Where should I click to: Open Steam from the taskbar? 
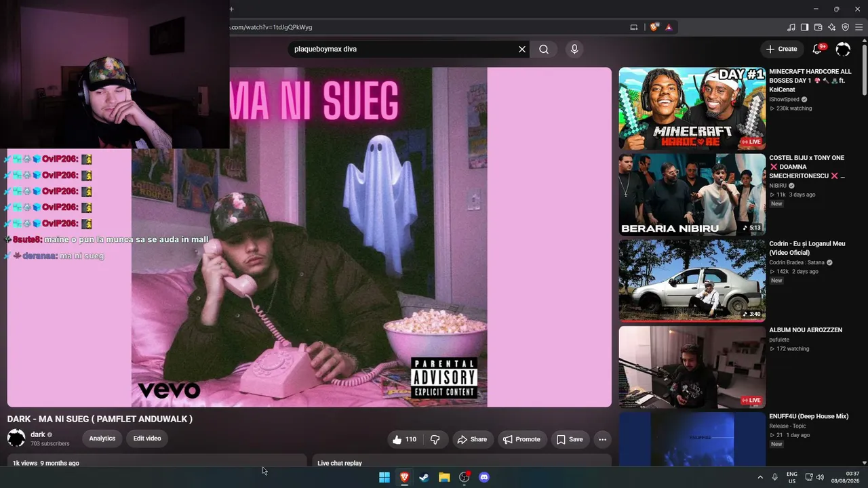[x=424, y=477]
